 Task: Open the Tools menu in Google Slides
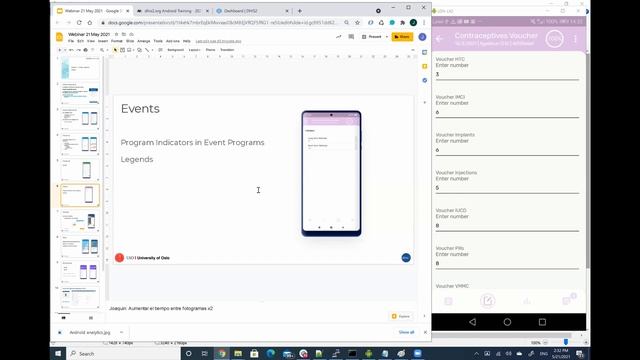coord(158,41)
